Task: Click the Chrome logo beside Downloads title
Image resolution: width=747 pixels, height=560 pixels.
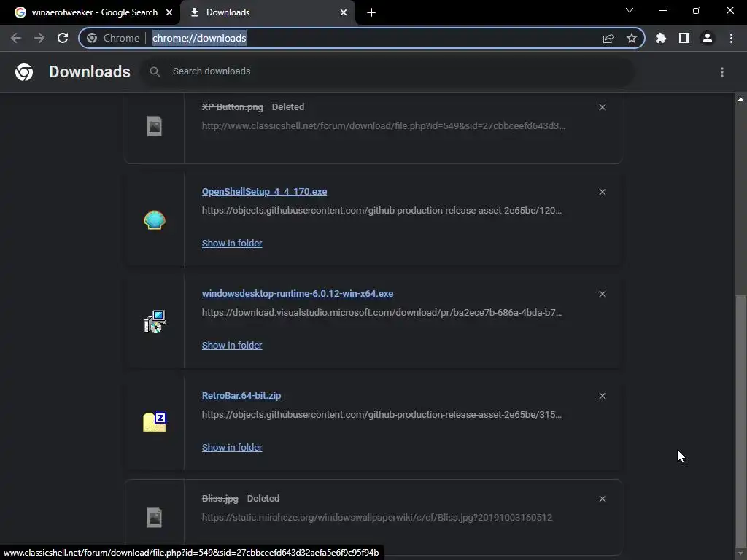Action: coord(24,72)
